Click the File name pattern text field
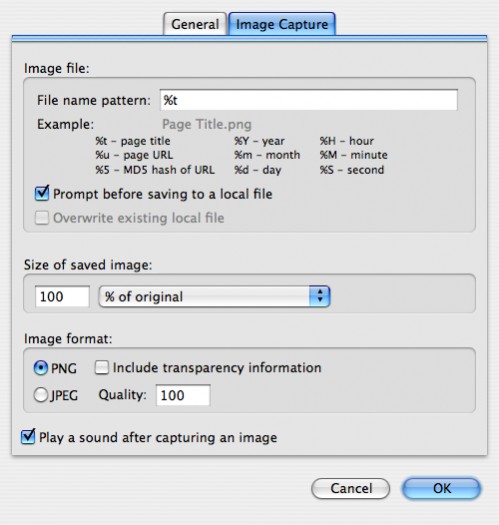 [x=309, y=100]
